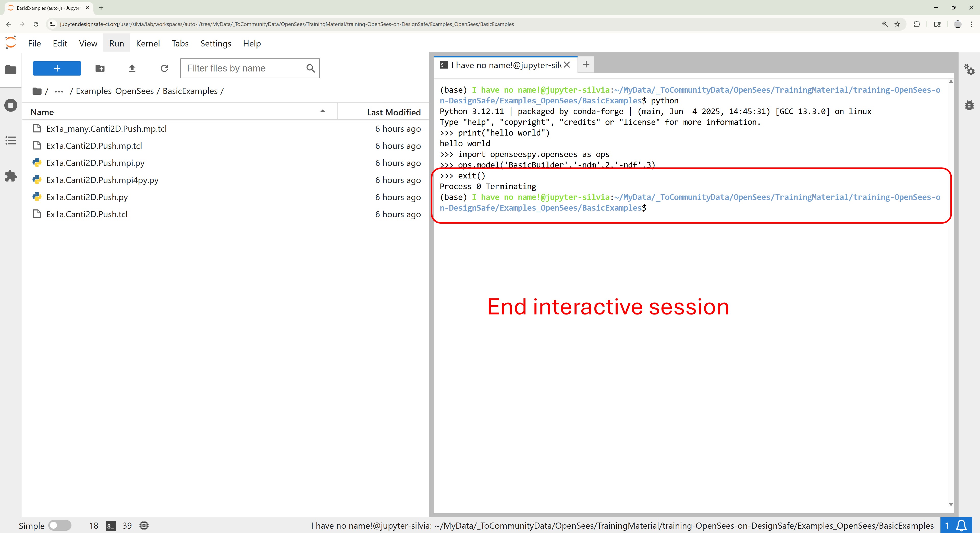Close the terminal tab
The image size is (980, 533).
pyautogui.click(x=567, y=65)
